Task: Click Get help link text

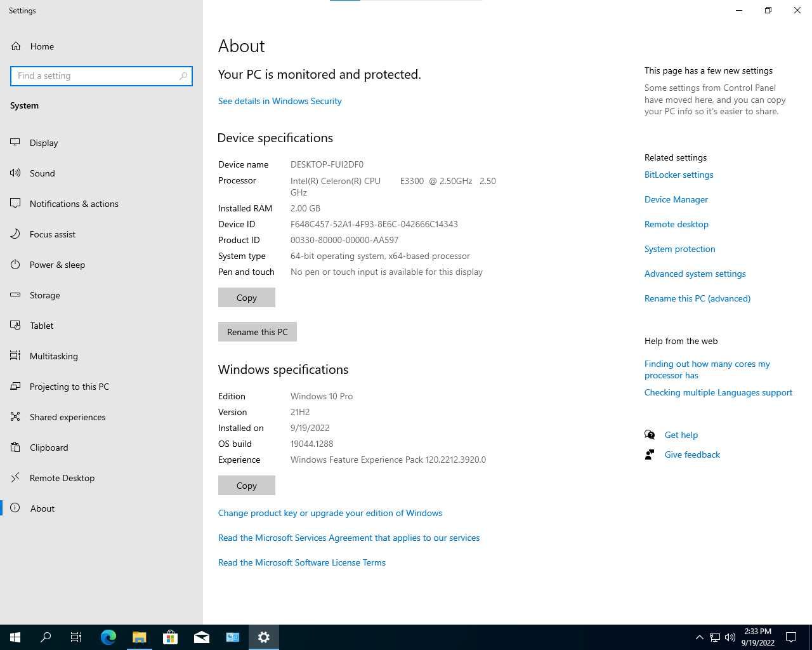Action: click(x=681, y=435)
